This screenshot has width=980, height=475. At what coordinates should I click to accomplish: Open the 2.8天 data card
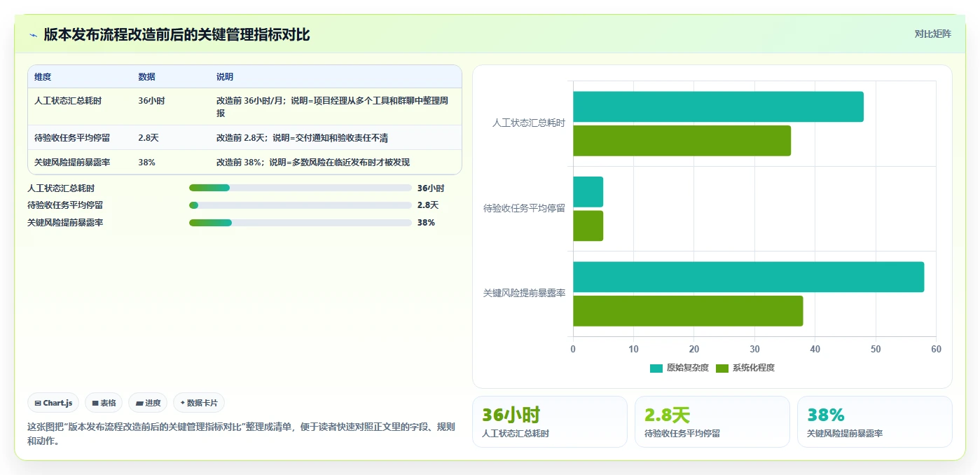click(712, 422)
